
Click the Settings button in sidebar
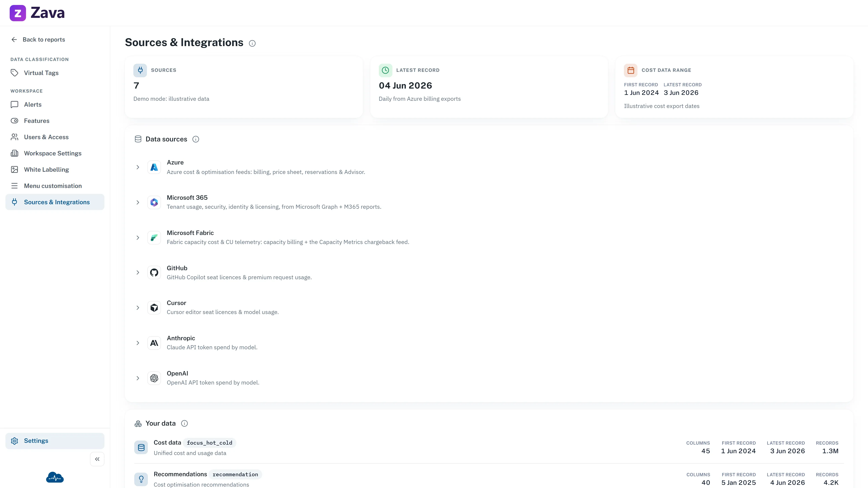(55, 441)
